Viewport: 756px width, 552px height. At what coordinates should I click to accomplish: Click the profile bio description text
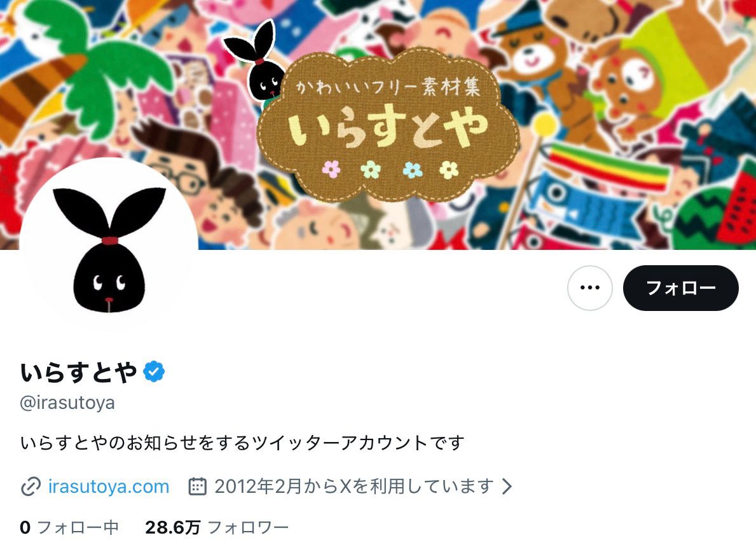click(242, 443)
